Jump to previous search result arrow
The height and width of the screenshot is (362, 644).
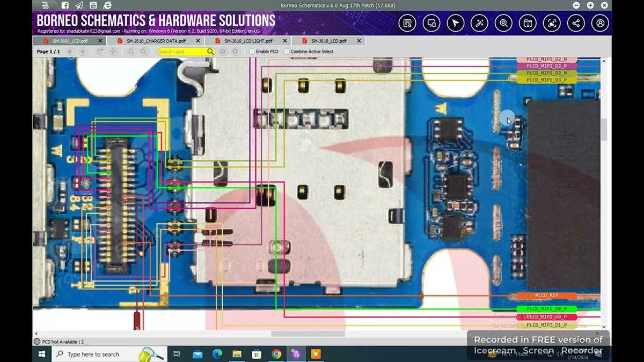point(223,51)
